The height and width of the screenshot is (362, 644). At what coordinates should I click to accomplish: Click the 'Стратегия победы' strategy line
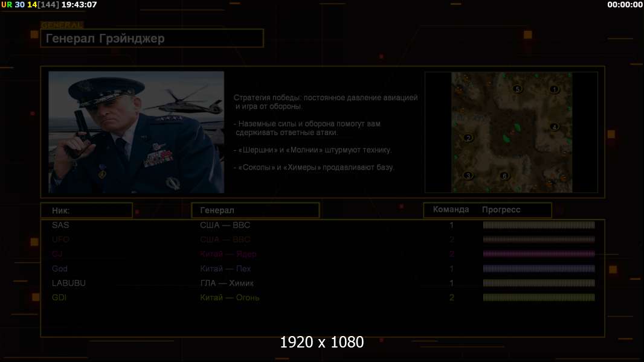click(x=326, y=102)
